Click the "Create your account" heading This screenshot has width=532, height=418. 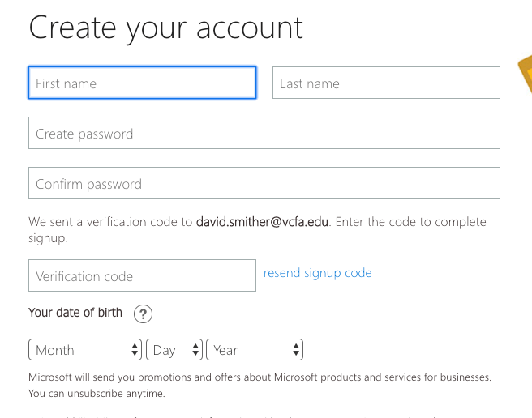(x=166, y=28)
